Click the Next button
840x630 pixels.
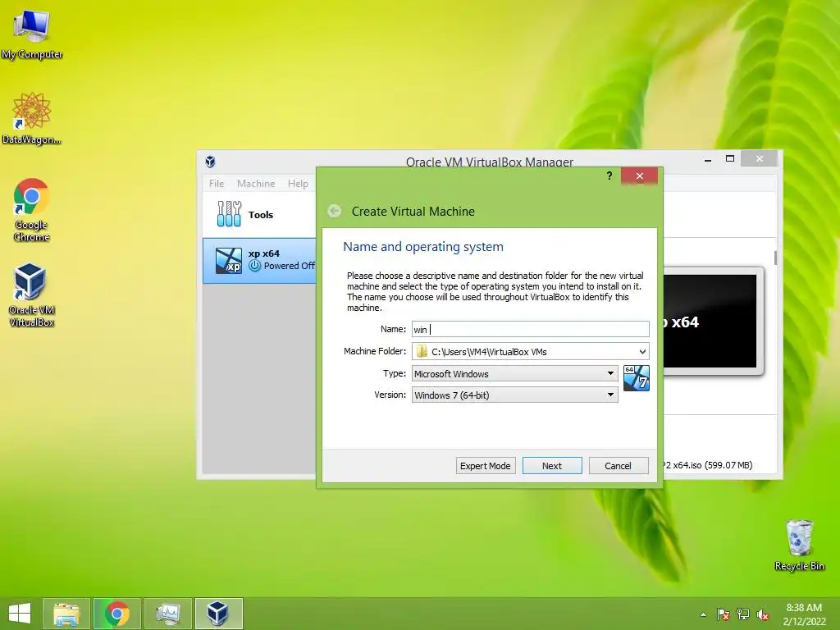pyautogui.click(x=552, y=466)
